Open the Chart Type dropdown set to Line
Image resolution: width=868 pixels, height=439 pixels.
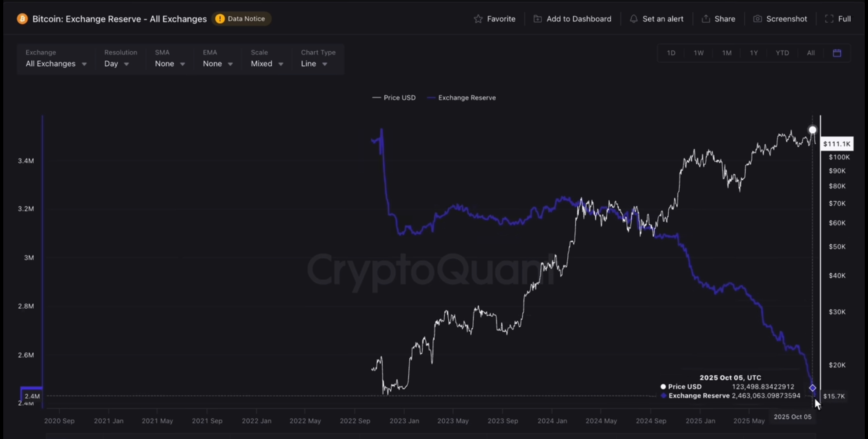point(314,64)
